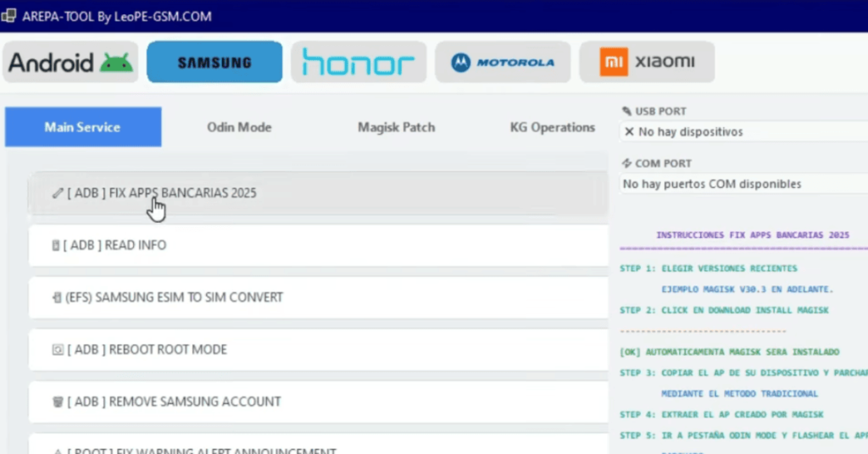Click the AREPA-TOOL By LeoPE-GSM.COM title

[117, 16]
